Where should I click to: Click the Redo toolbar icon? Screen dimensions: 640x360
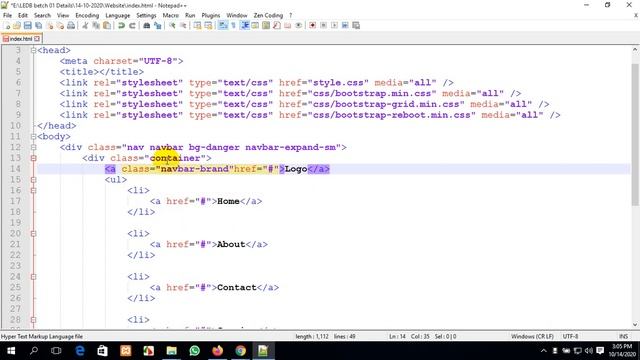[x=132, y=26]
